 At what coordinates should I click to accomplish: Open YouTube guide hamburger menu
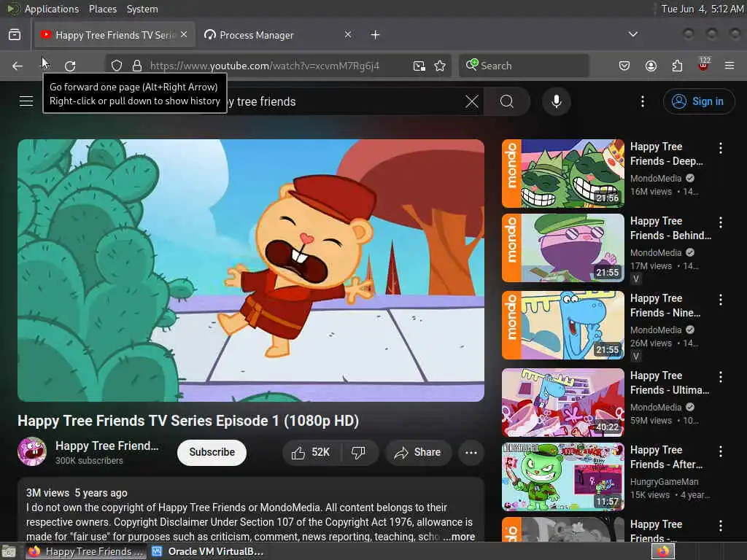26,101
